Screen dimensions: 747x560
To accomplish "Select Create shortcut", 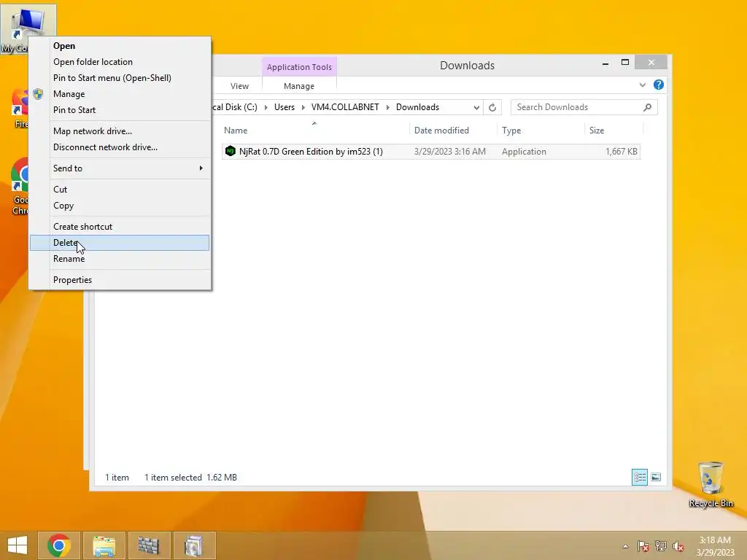I will 120,227.
